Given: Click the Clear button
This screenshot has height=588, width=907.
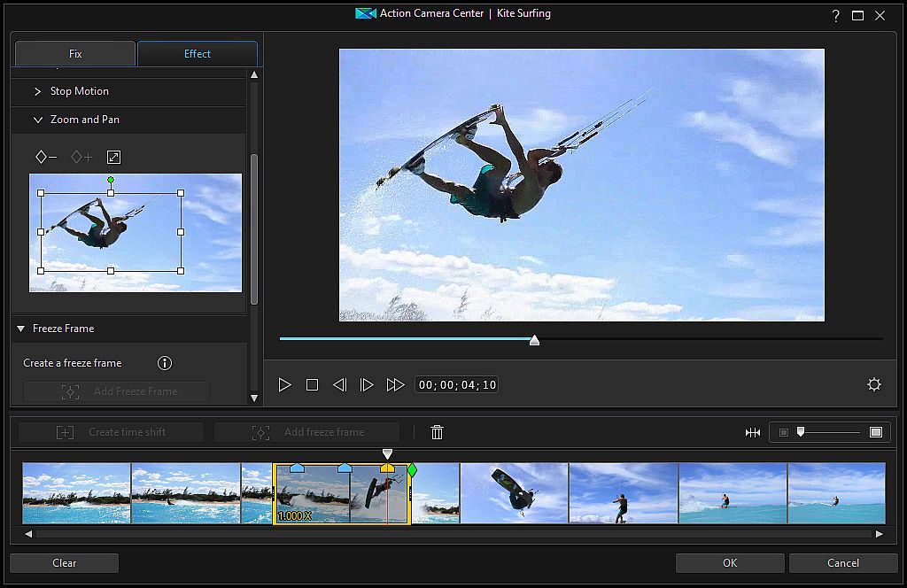Looking at the screenshot, I should click(x=64, y=563).
